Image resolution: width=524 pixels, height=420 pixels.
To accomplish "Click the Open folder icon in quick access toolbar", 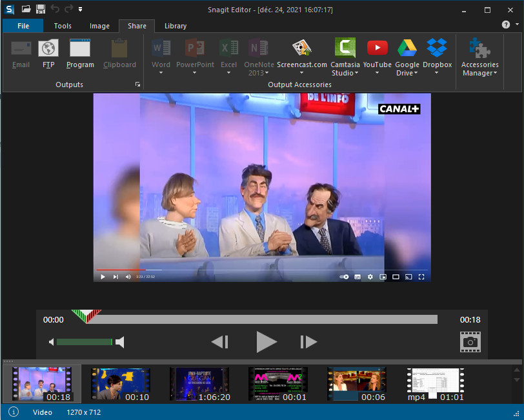I will (x=26, y=9).
